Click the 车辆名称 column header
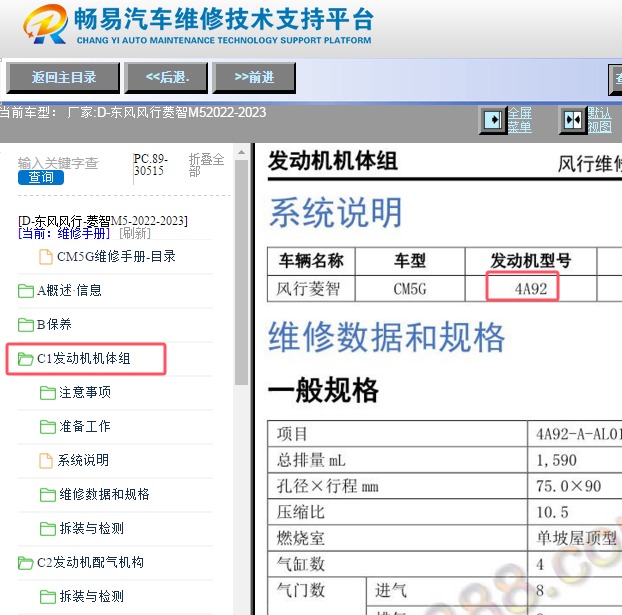This screenshot has height=615, width=622. click(x=311, y=261)
